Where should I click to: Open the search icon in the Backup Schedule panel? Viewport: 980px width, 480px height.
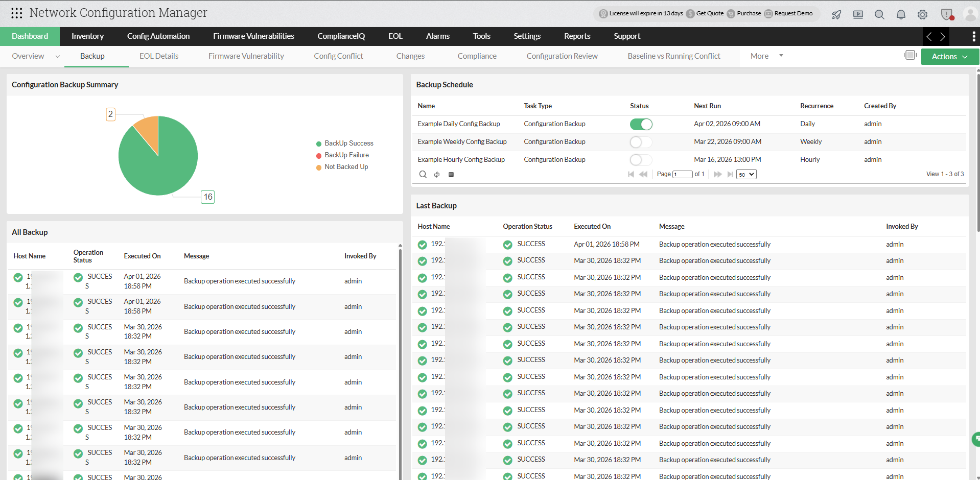(x=423, y=174)
